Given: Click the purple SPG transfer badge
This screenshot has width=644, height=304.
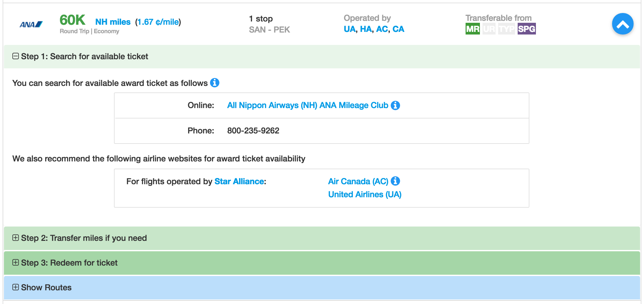Looking at the screenshot, I should (x=526, y=29).
